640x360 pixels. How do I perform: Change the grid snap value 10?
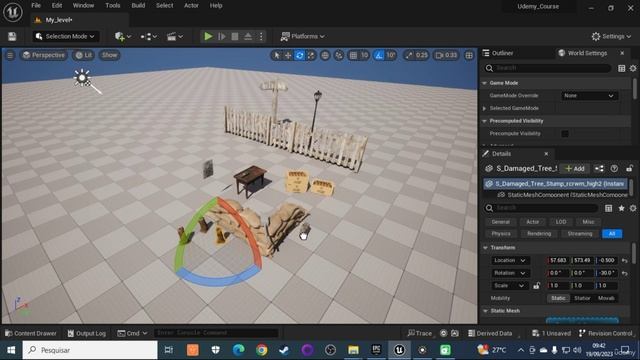click(364, 55)
